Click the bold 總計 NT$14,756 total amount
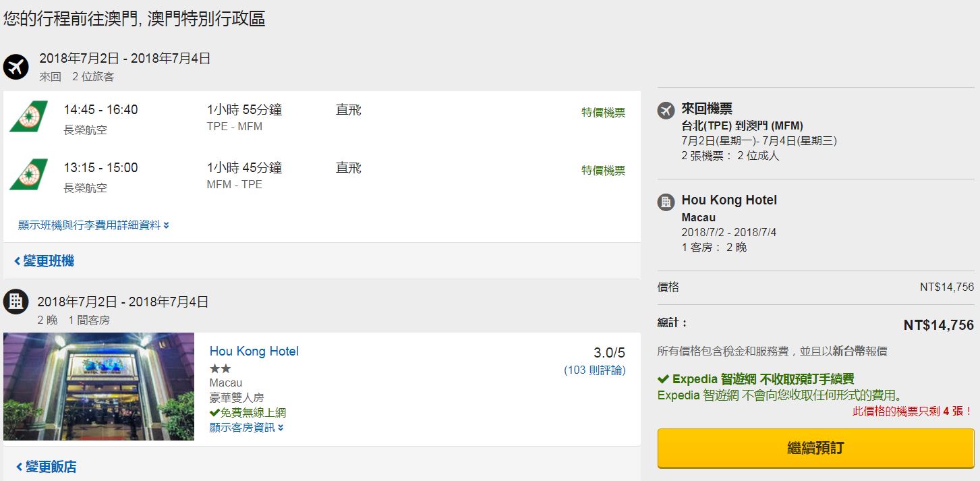 [939, 325]
